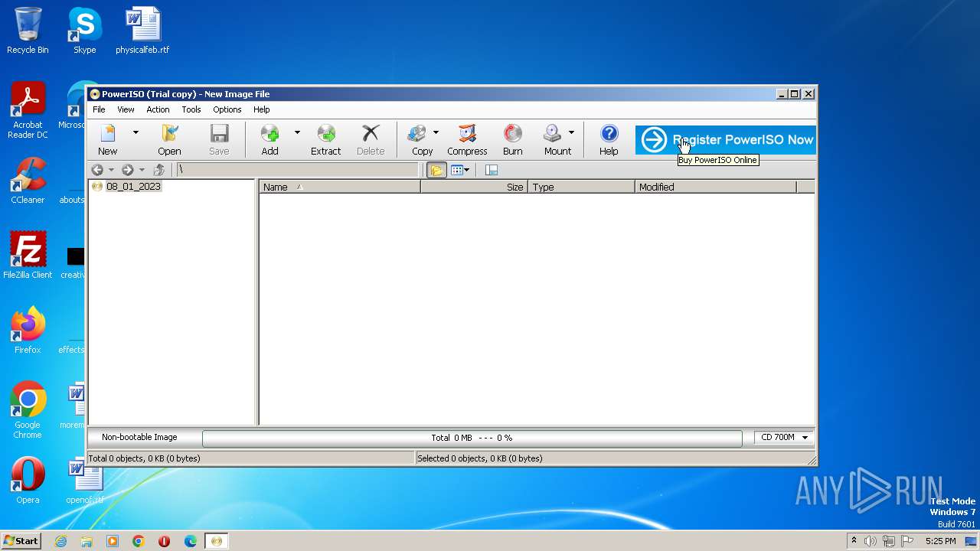Screen dimensions: 980x551
Task: Expand the New button dropdown arrow
Action: 136,132
